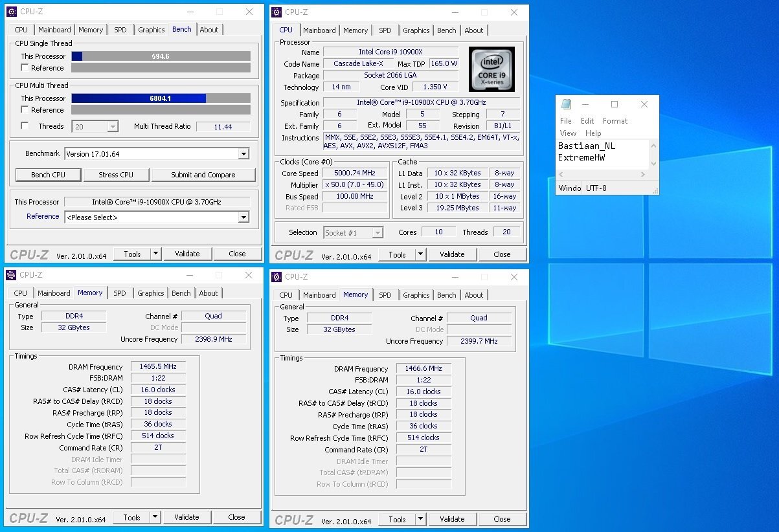Viewport: 779px width, 532px height.
Task: Start the benchmark with Bench CPU button
Action: click(x=49, y=175)
